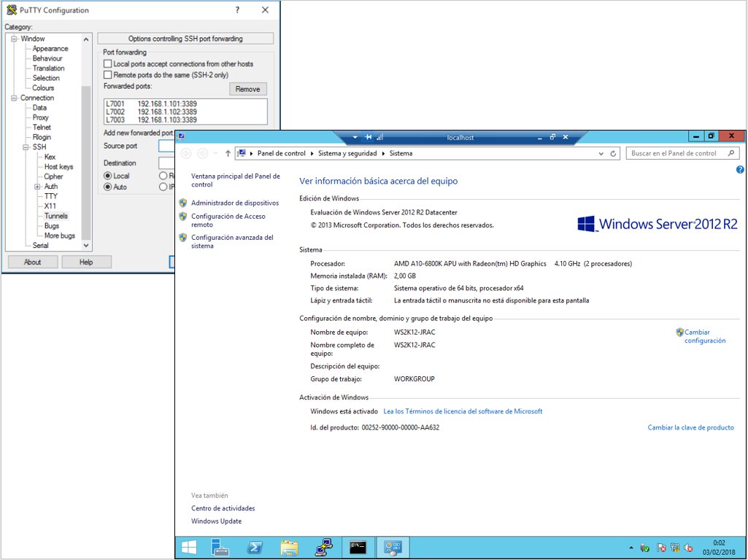Click Cambiar configuración link

click(x=705, y=336)
